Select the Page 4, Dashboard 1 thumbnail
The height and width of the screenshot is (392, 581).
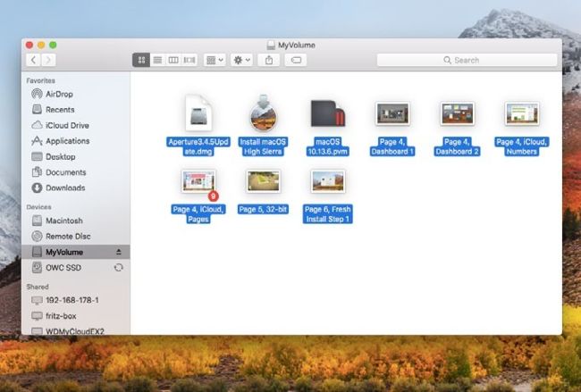(x=392, y=113)
